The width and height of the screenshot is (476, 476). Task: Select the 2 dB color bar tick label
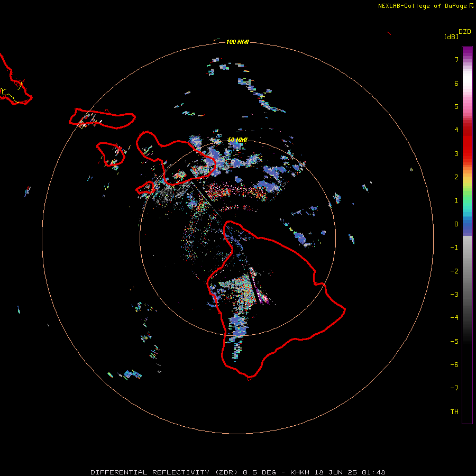coord(456,177)
